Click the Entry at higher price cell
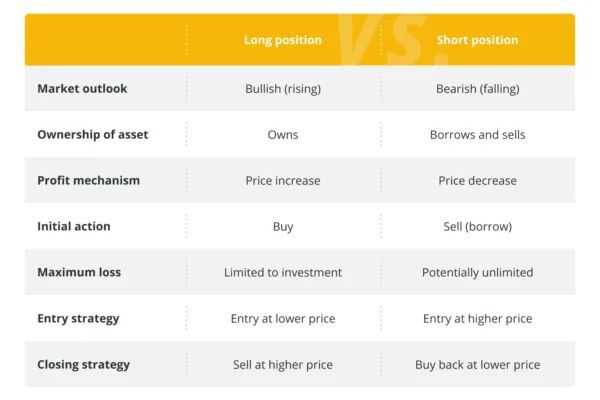This screenshot has height=400, width=600. [478, 318]
